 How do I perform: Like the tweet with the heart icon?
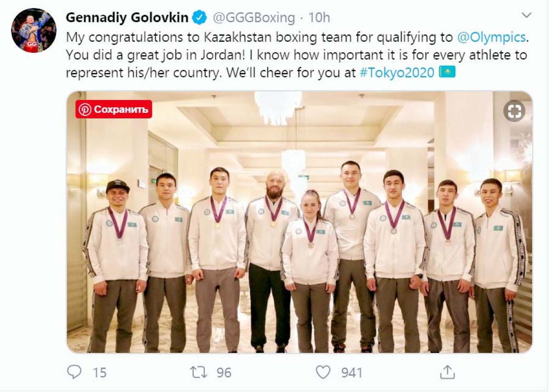(323, 372)
